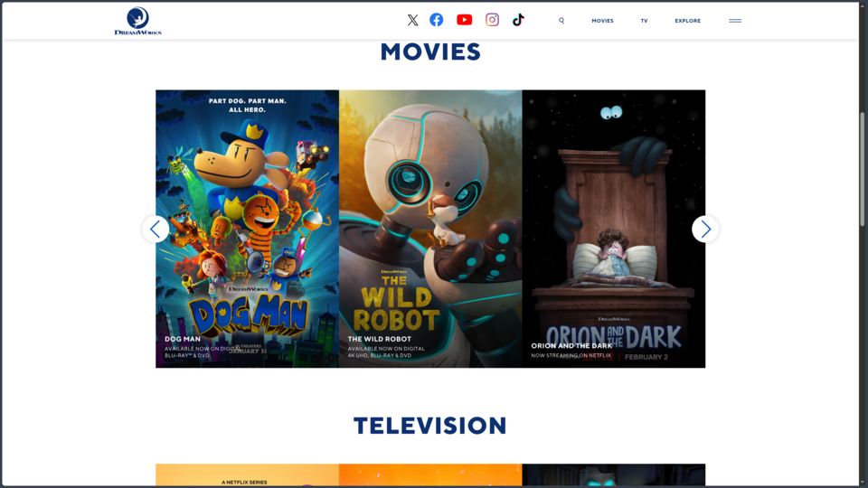The width and height of the screenshot is (868, 488).
Task: Open the MOVIES nav menu
Action: click(602, 21)
